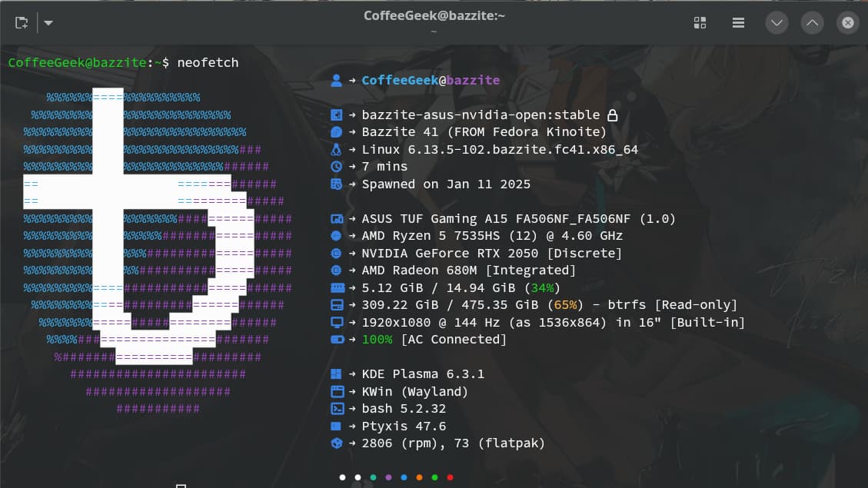
Task: Click the GPU icon beside AMD Radeon 680M
Action: tap(336, 271)
